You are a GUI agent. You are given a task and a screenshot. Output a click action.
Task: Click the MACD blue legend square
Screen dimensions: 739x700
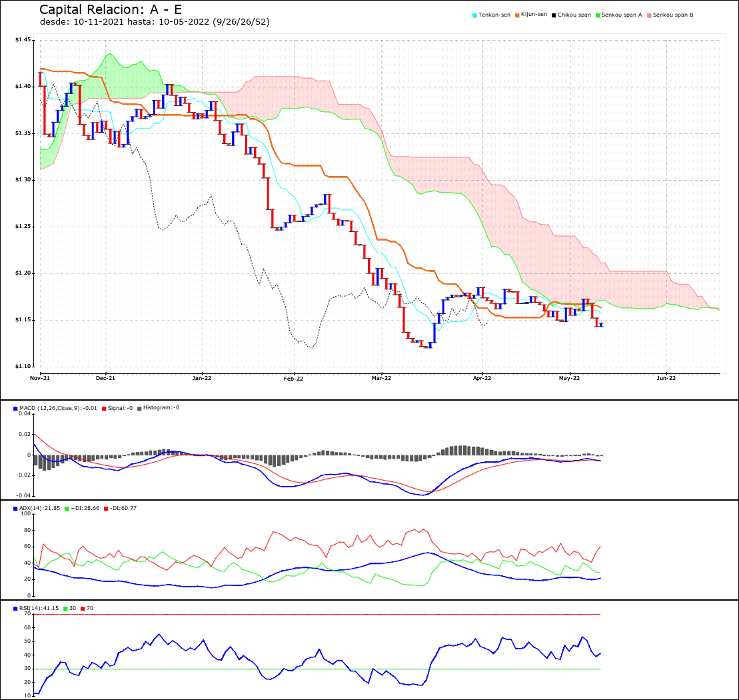tap(15, 409)
